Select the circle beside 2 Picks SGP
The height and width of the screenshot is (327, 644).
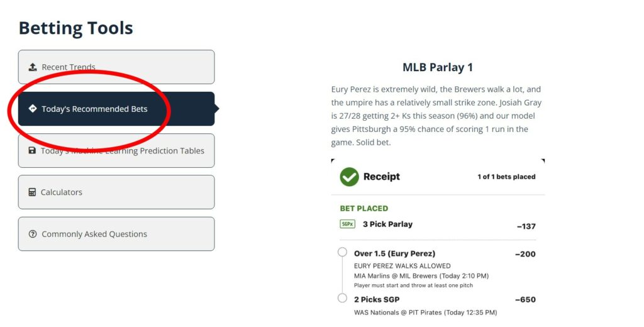click(342, 298)
